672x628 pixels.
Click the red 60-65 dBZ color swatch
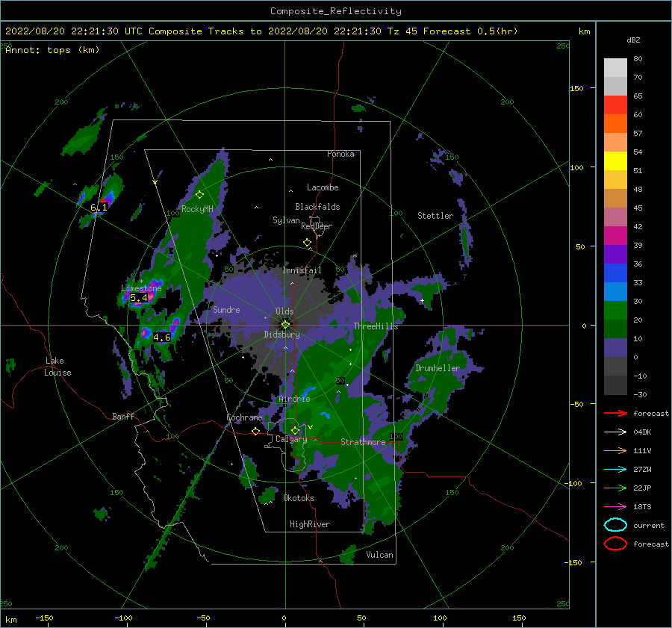click(615, 105)
